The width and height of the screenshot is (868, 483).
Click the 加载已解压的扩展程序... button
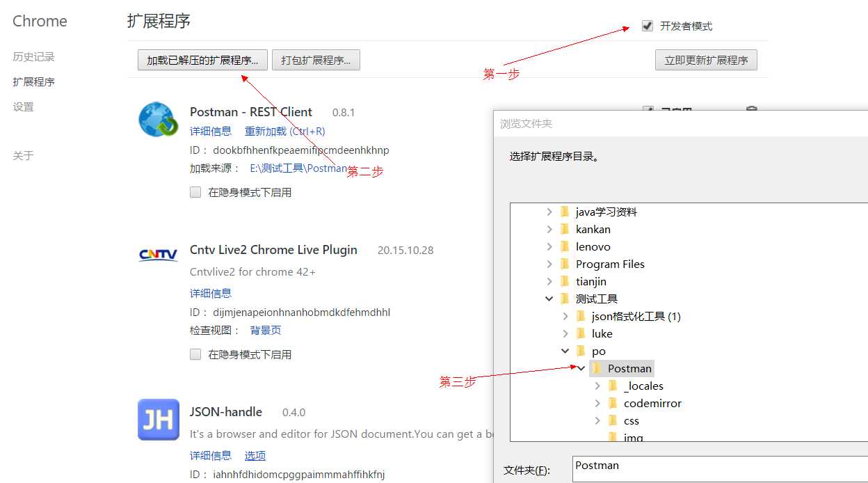pyautogui.click(x=202, y=61)
